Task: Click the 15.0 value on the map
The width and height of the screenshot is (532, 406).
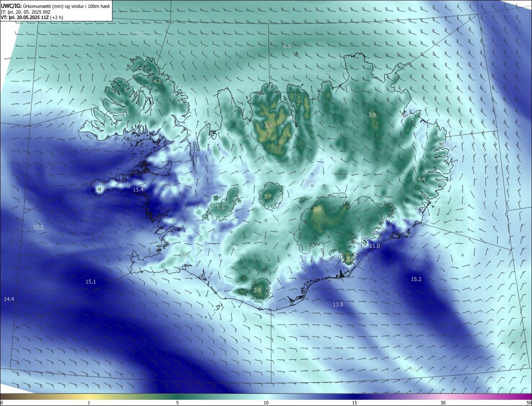Action: [374, 246]
